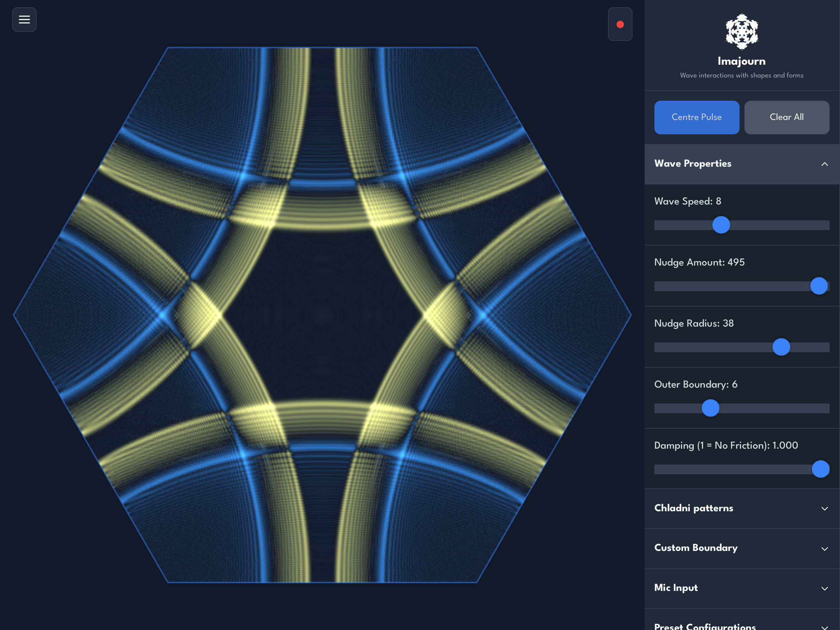Screen dimensions: 840x630
Task: Collapse the Wave Properties section
Action: tap(693, 164)
